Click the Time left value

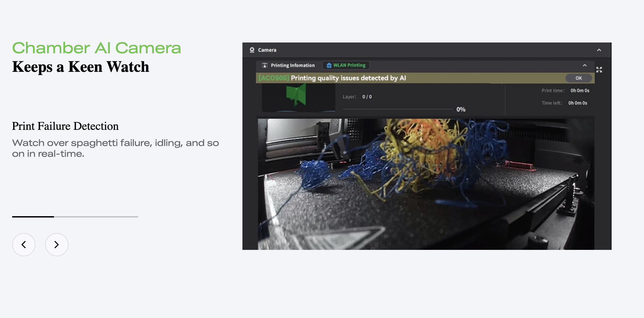(578, 103)
